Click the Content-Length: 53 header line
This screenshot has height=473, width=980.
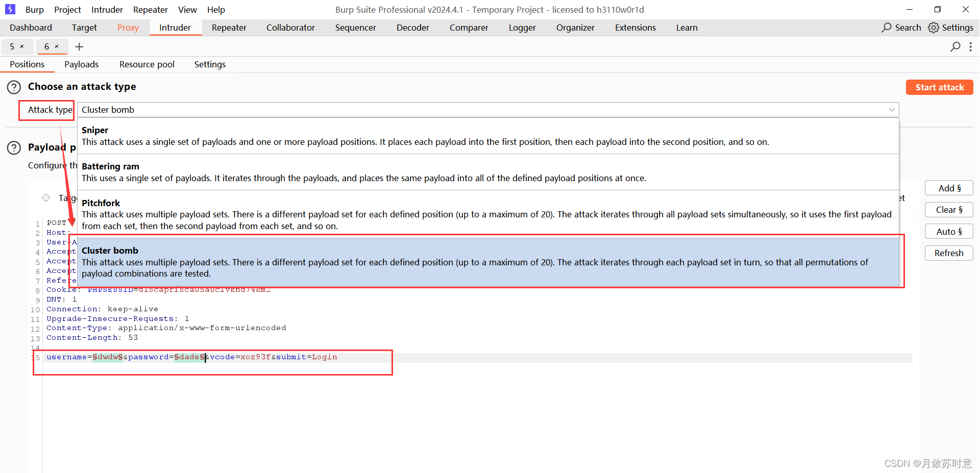[x=92, y=338]
